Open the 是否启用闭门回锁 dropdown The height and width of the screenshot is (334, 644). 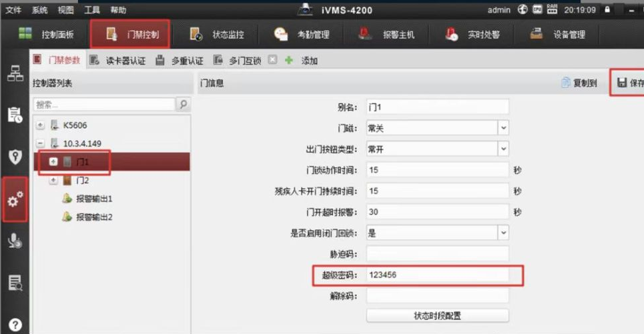coord(503,233)
